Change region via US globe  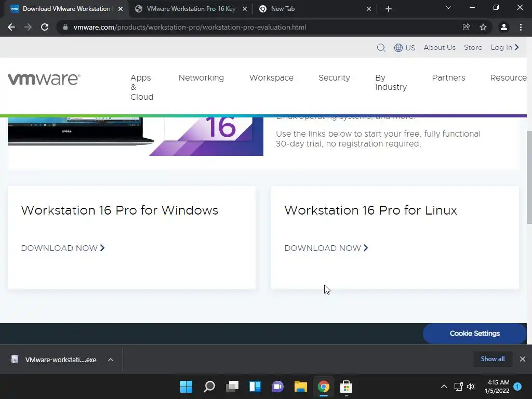(x=404, y=47)
